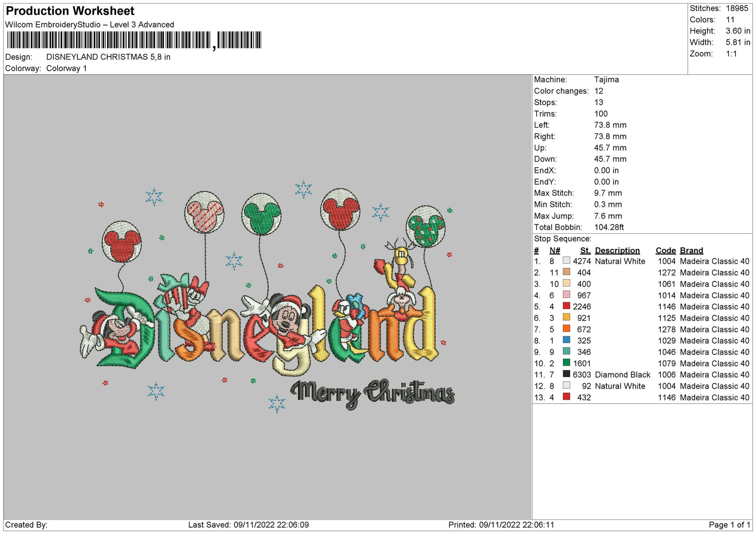Click the Max Jump value 7.6 mm

(x=608, y=216)
